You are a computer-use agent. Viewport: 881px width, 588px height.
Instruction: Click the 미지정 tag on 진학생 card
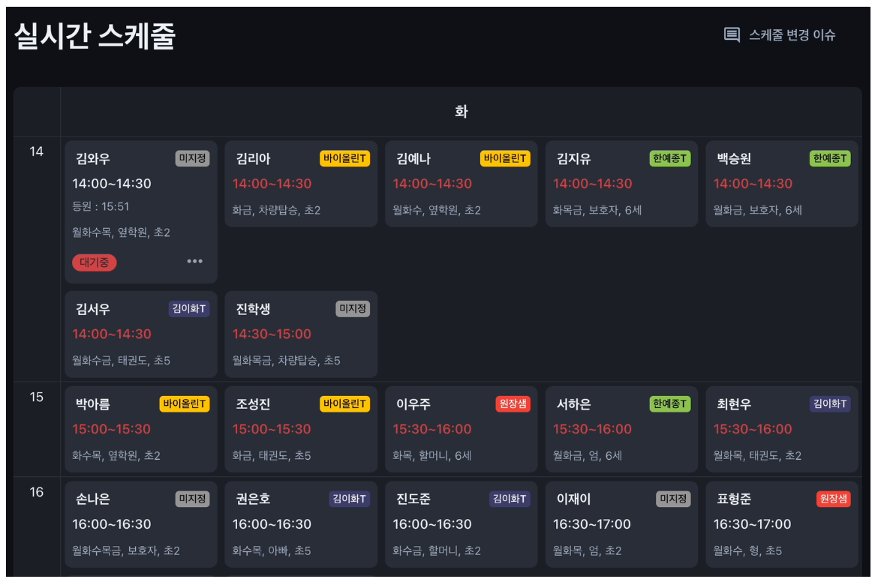tap(353, 309)
